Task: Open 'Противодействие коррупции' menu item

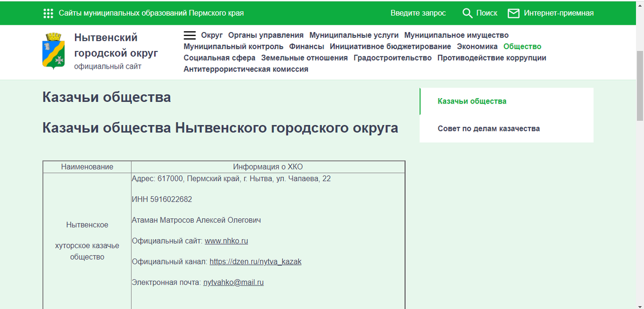Action: coord(492,58)
